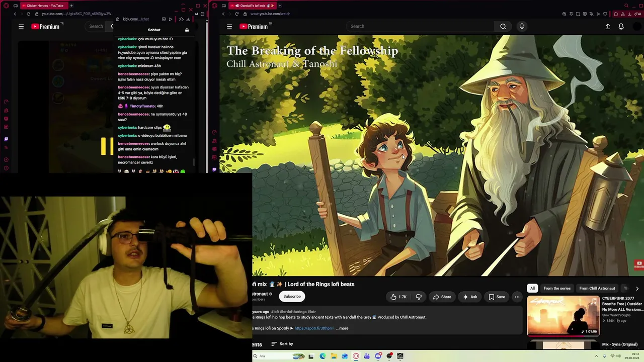Click the taskbar search box labeled Ara
This screenshot has height=362, width=644.
[x=278, y=356]
